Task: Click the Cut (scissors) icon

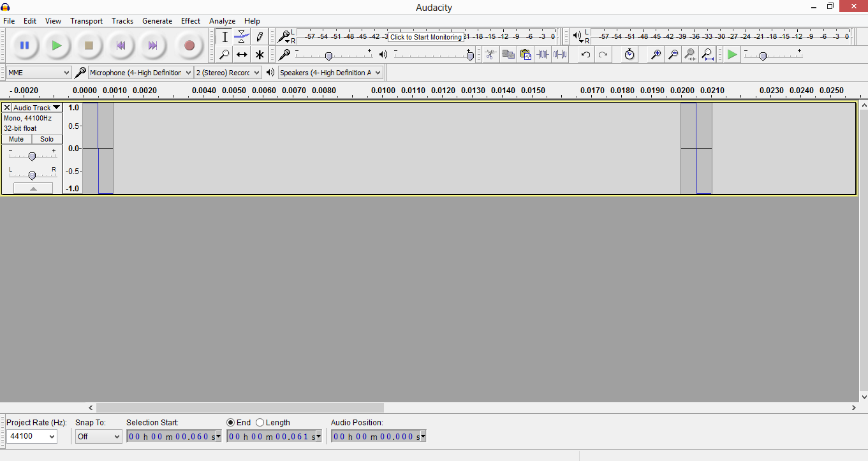Action: click(490, 55)
